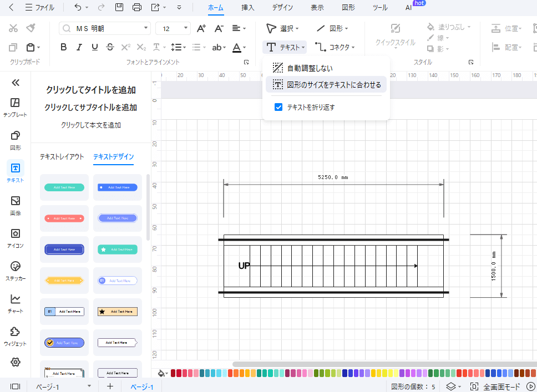Click the export icon
This screenshot has width=537, height=392.
pyautogui.click(x=155, y=7)
